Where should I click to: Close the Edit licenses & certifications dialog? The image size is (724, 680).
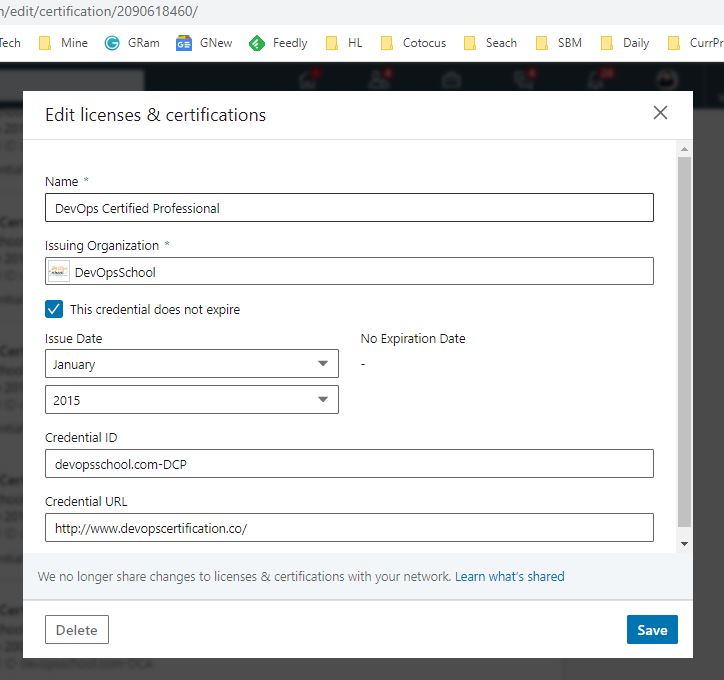660,113
